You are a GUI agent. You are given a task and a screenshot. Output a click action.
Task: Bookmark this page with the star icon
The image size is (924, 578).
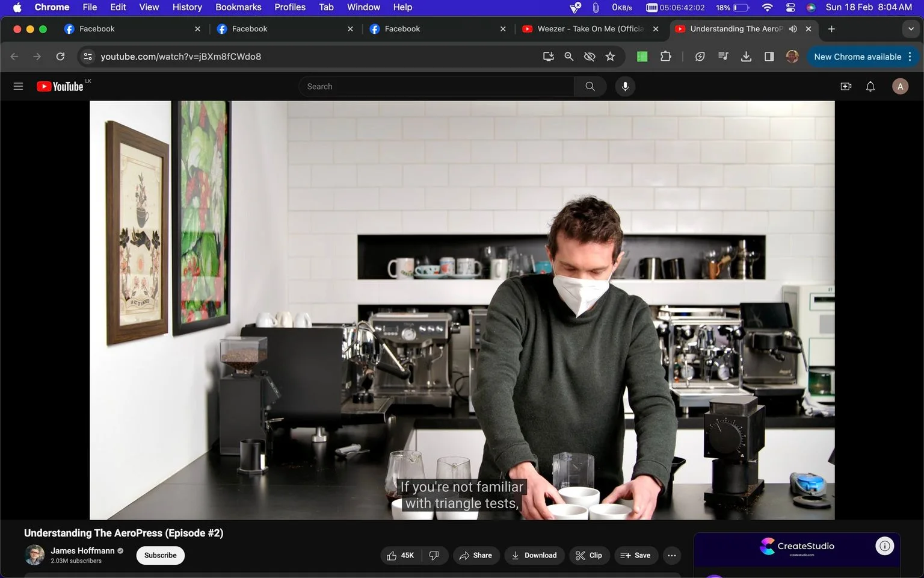[x=610, y=57]
